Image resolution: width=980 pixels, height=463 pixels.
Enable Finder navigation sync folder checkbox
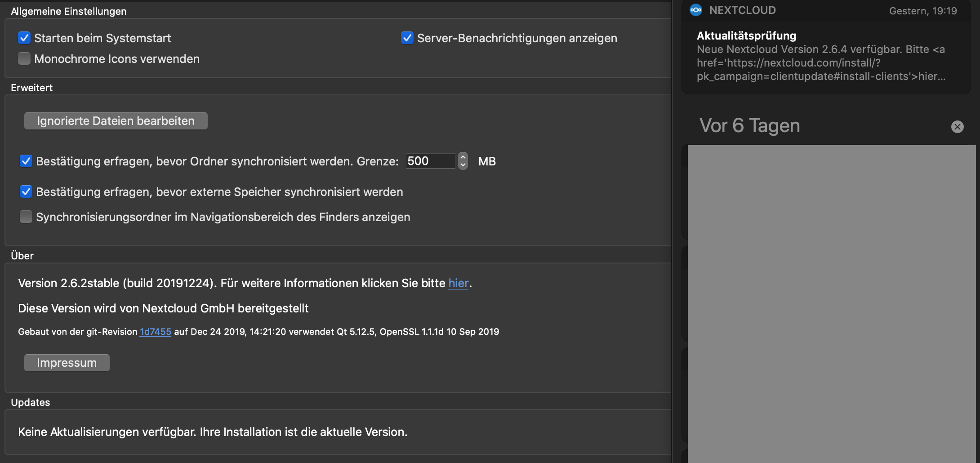(26, 217)
